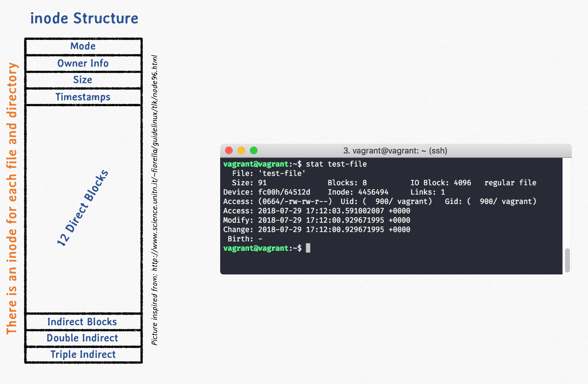Click the yellow minimize button of terminal window
The width and height of the screenshot is (588, 384).
click(241, 151)
